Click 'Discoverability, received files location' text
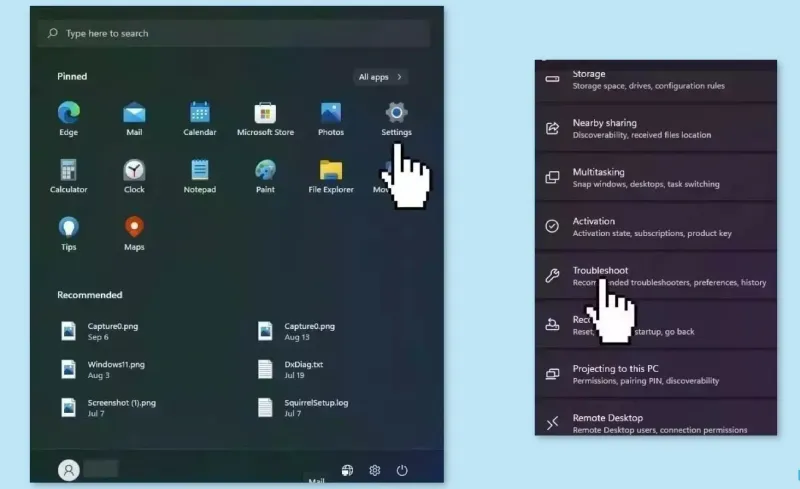 641,135
